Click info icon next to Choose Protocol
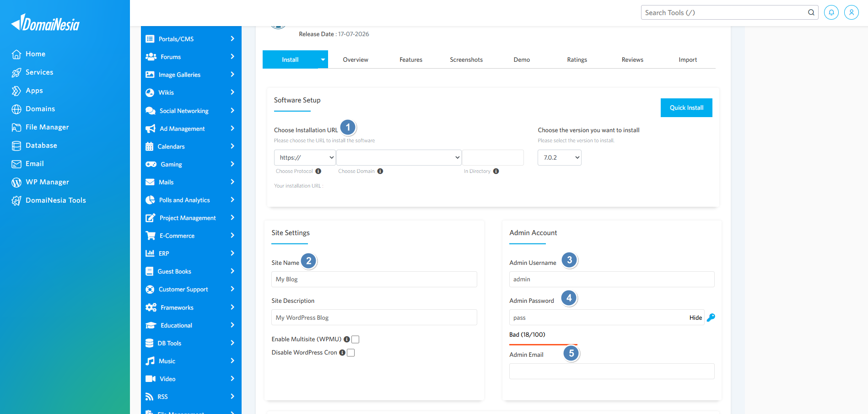Screen dimensions: 868x414 tap(318, 171)
